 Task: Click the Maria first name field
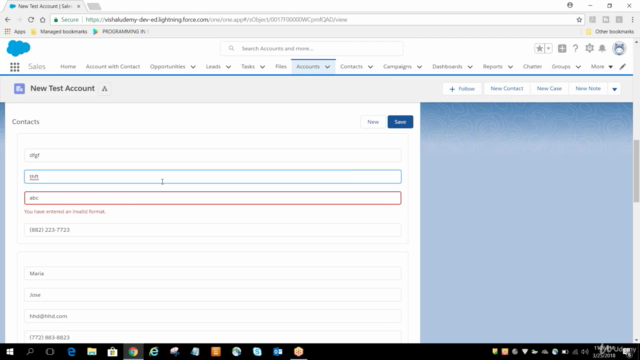[213, 273]
